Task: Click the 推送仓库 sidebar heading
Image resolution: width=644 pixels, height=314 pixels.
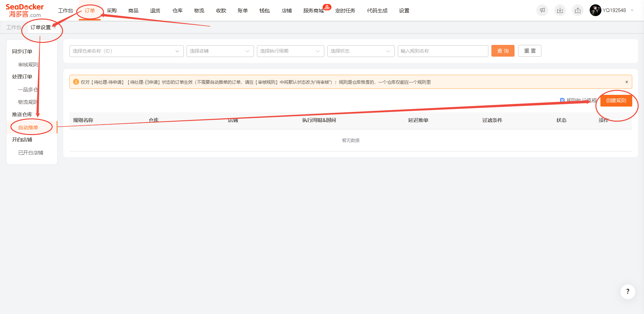Action: (22, 114)
